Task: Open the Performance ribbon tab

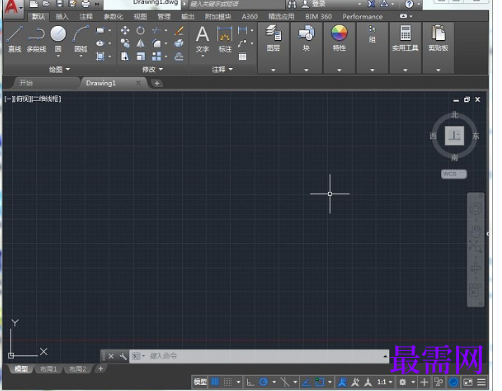Action: click(x=362, y=17)
